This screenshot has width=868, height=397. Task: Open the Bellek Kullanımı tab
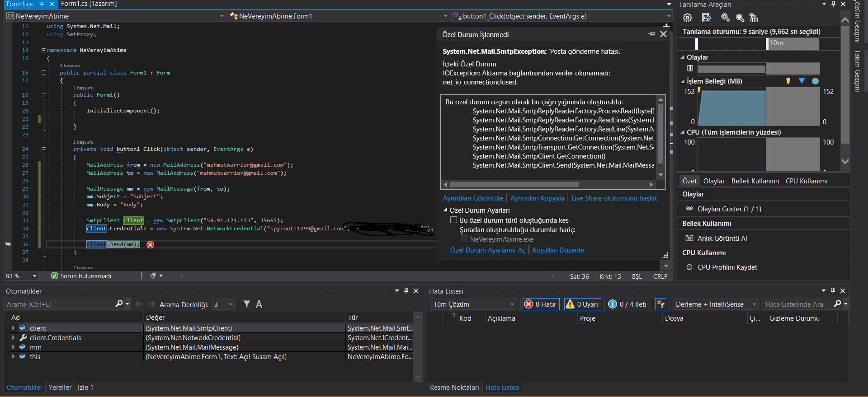click(x=755, y=181)
